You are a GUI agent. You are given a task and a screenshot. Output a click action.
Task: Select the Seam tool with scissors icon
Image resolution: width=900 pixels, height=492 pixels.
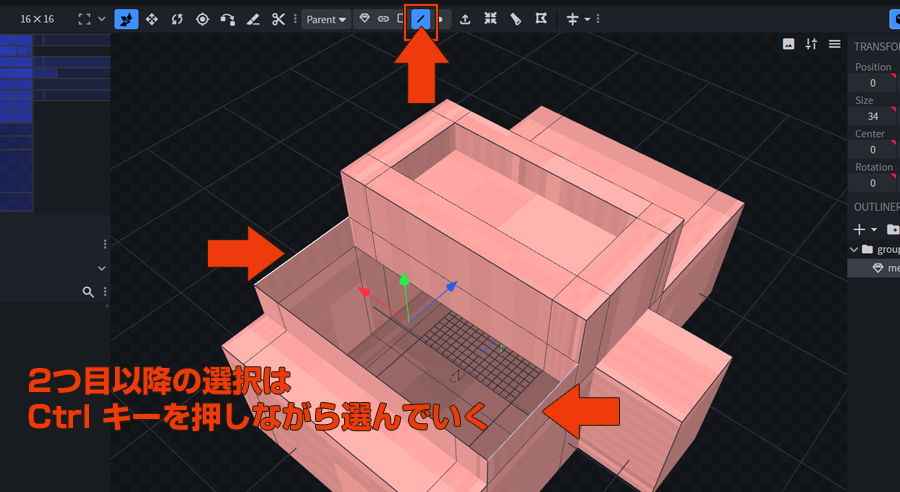(279, 19)
